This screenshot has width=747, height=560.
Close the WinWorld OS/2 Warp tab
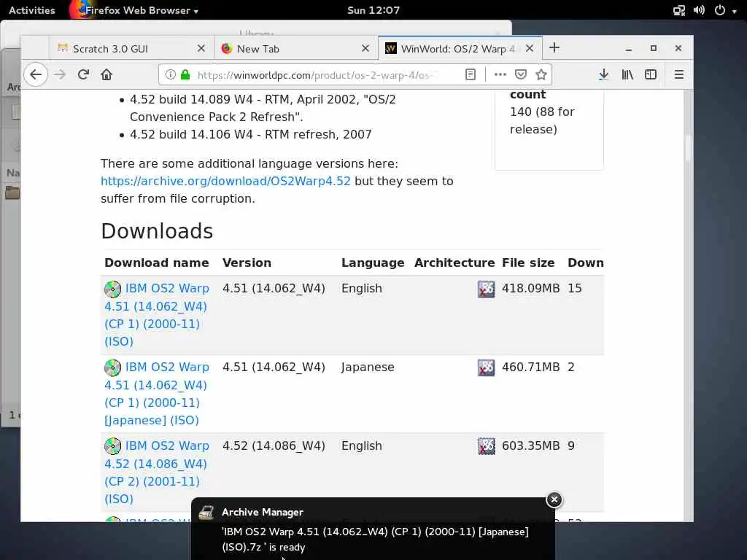(x=530, y=49)
